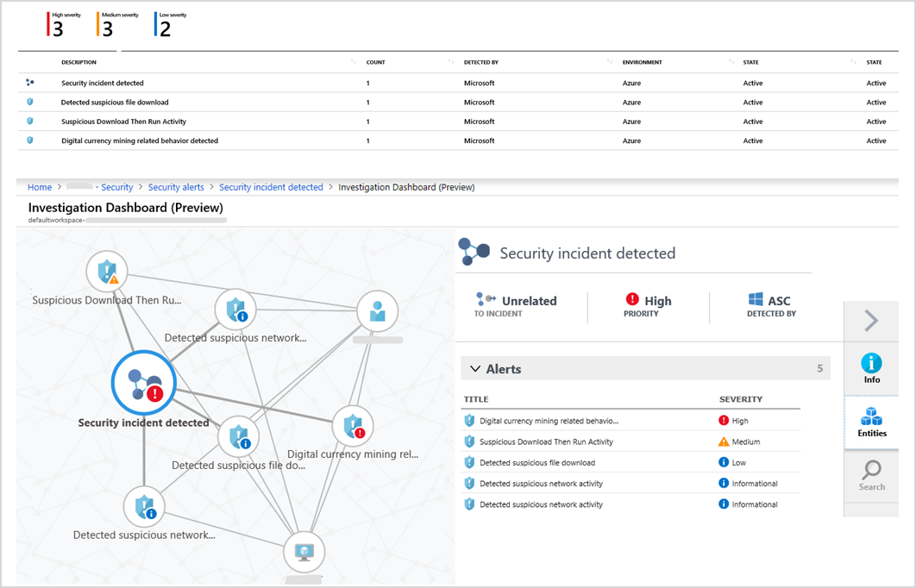Select the Digital currency mining graph node

pyautogui.click(x=353, y=425)
